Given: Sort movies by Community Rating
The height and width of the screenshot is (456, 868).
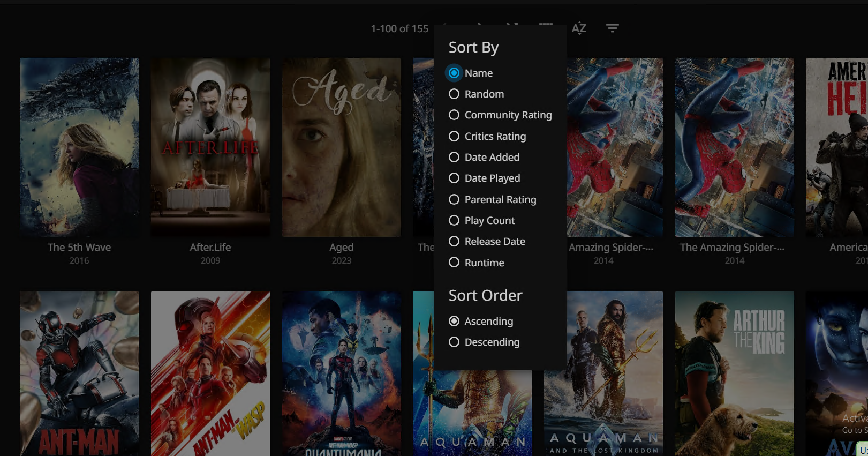Looking at the screenshot, I should pos(454,115).
